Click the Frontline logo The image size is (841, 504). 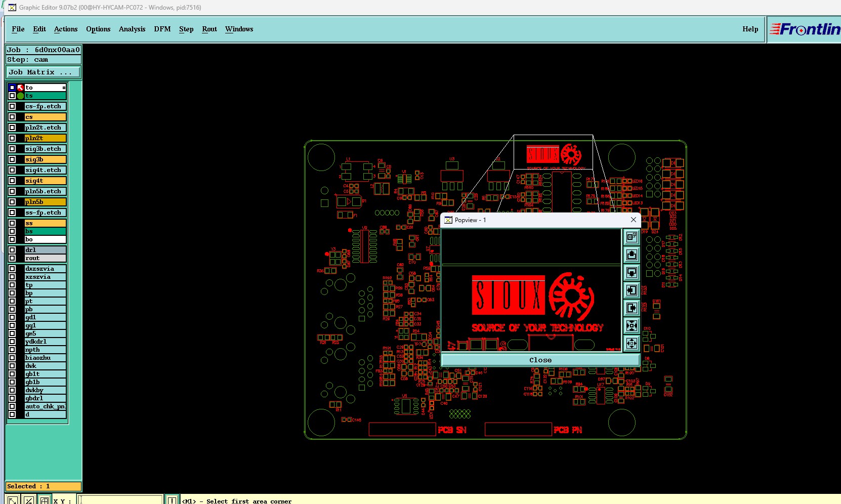click(x=806, y=29)
